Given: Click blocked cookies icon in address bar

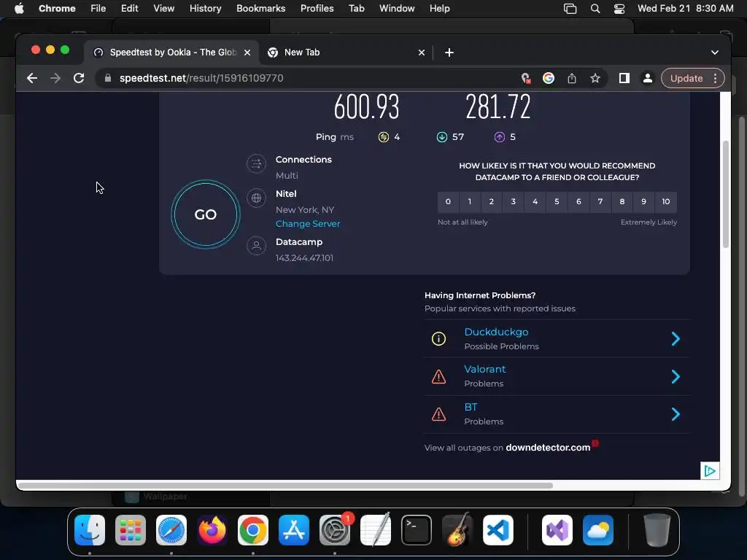Looking at the screenshot, I should 526,78.
